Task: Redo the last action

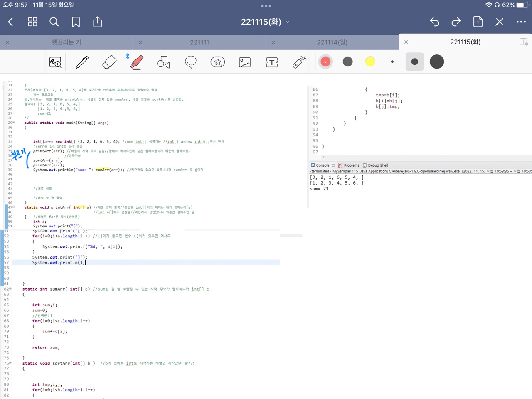Action: click(456, 22)
